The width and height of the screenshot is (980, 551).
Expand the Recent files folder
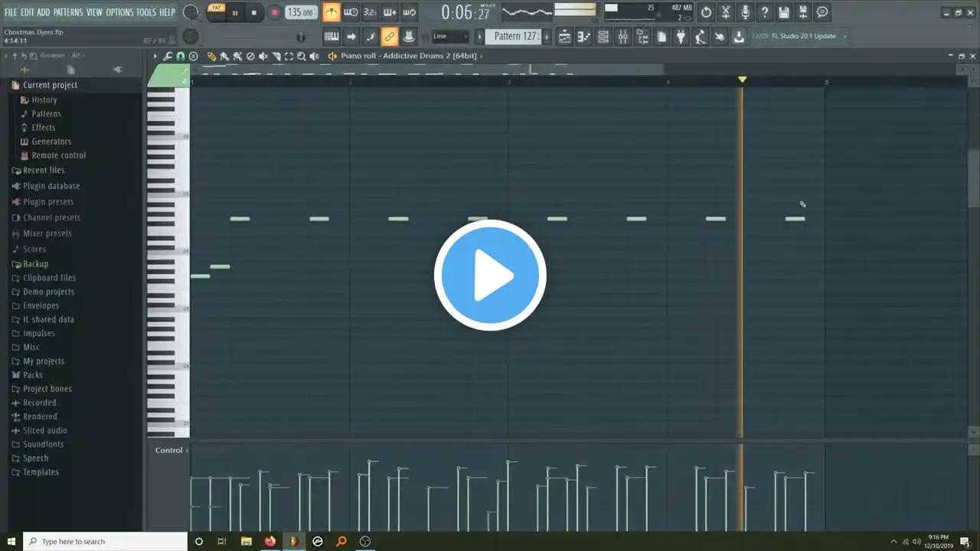click(x=44, y=171)
